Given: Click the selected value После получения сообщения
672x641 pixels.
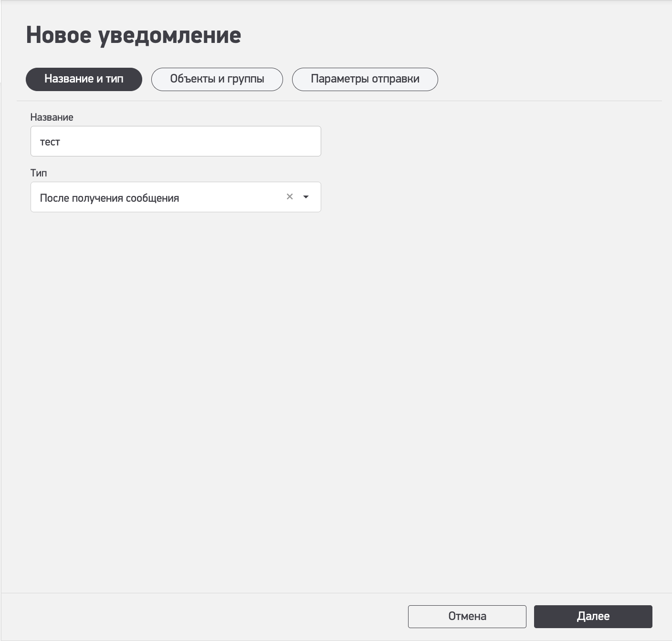Looking at the screenshot, I should (x=109, y=198).
